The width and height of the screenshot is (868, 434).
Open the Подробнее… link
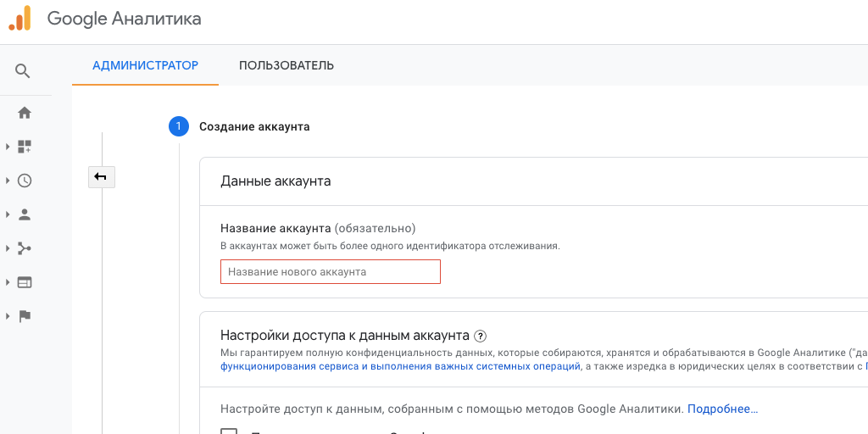click(x=722, y=409)
